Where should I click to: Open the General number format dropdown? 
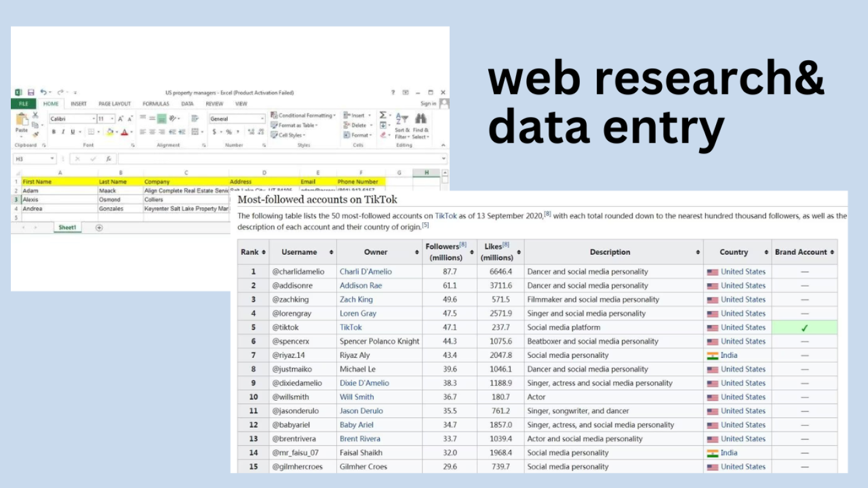click(x=262, y=119)
